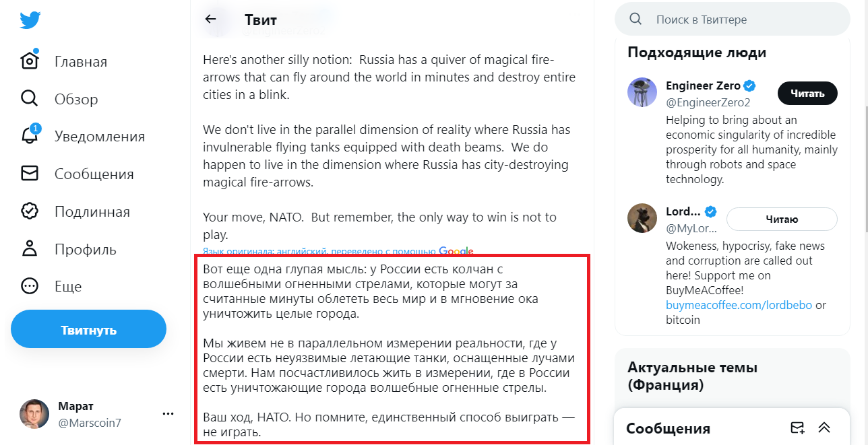Click the Поиск в Твиттере search field
Viewport: 868px width, 445px height.
pos(741,20)
